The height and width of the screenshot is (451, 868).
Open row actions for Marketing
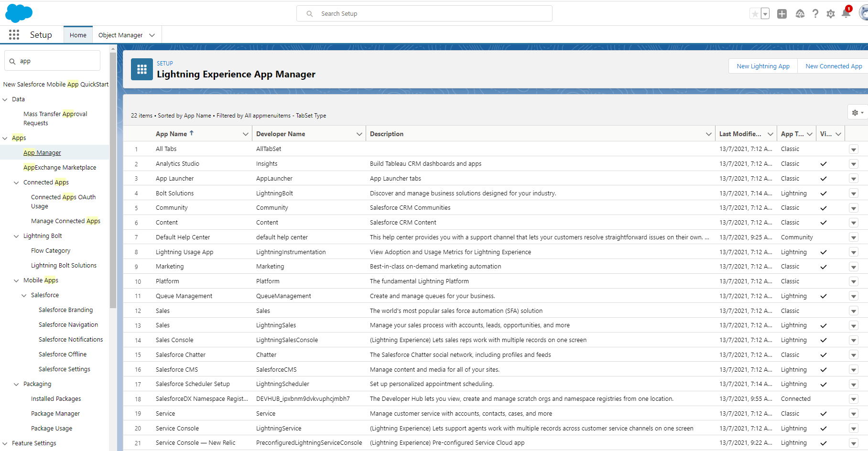coord(854,267)
